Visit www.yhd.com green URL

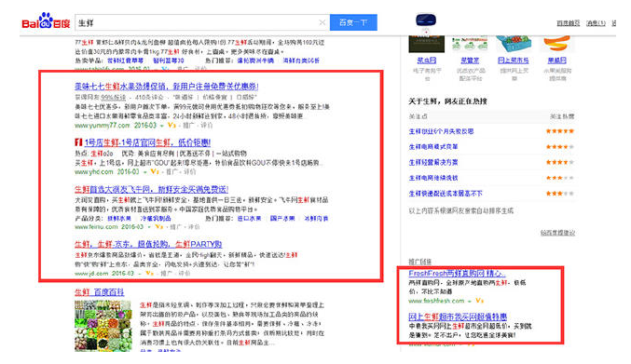pos(94,171)
